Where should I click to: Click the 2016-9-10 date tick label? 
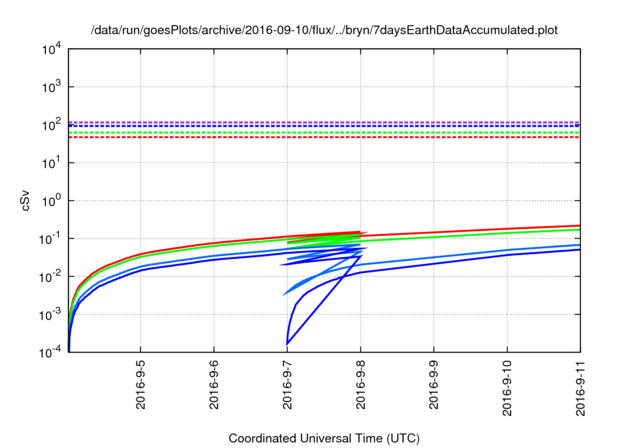tap(507, 388)
